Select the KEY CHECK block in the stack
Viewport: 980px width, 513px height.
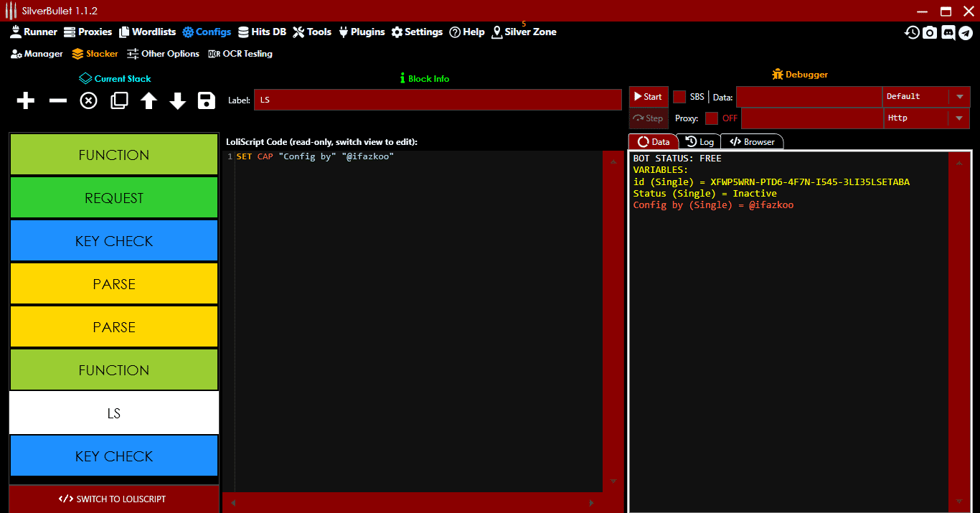tap(114, 240)
